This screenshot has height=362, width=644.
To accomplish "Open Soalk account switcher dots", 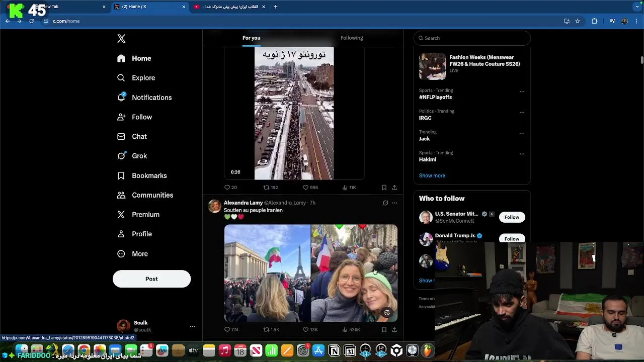I will (192, 326).
